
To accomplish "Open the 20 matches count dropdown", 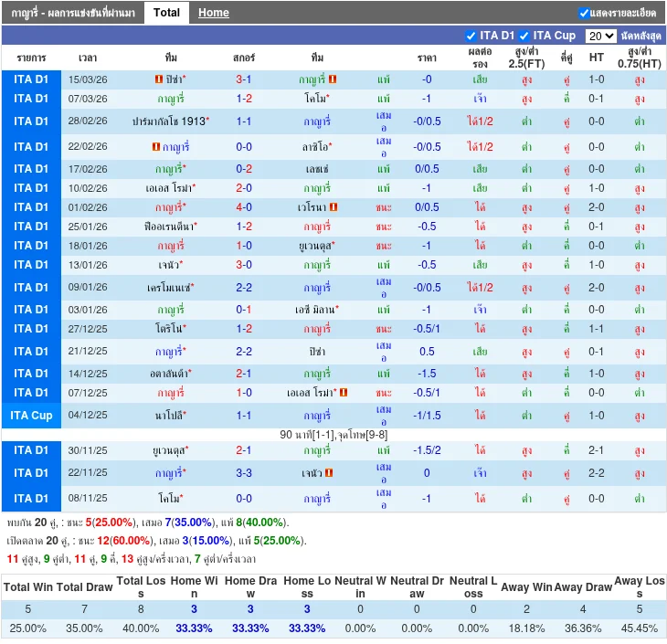I will point(600,36).
